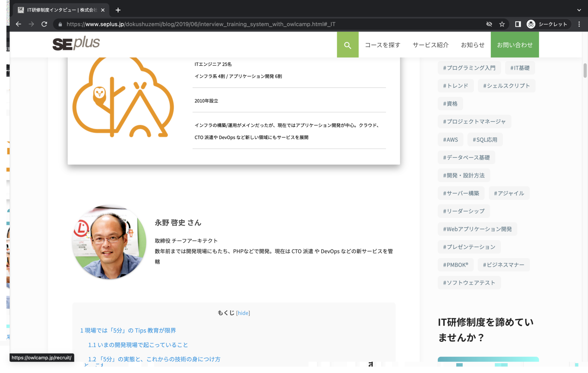This screenshot has height=373, width=588.
Task: Click the #AWS tag
Action: click(450, 139)
